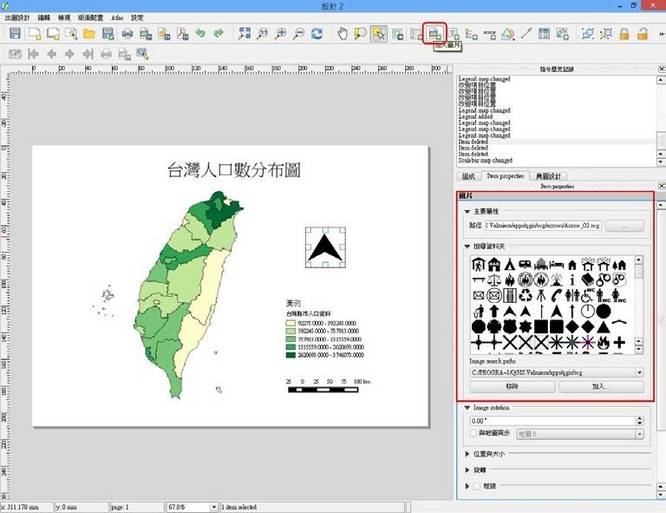Viewport: 666px width, 513px height.
Task: Select the Add attribute table tool
Action: (544, 34)
